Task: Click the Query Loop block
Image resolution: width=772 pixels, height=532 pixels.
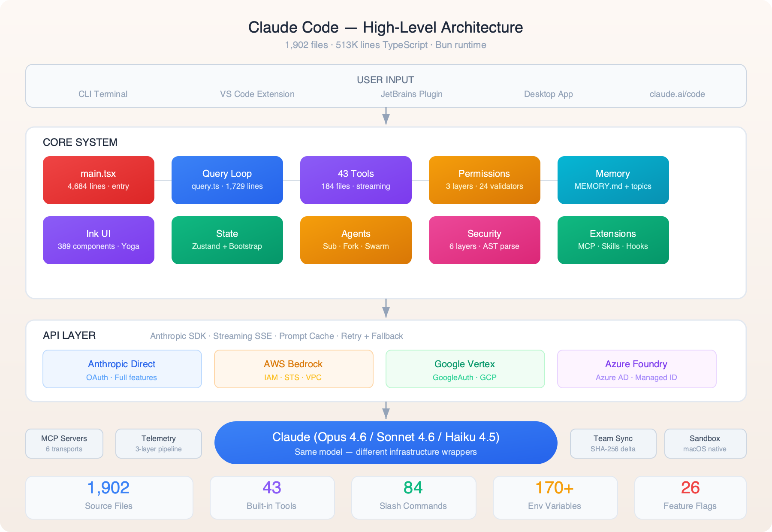Action: click(x=227, y=180)
